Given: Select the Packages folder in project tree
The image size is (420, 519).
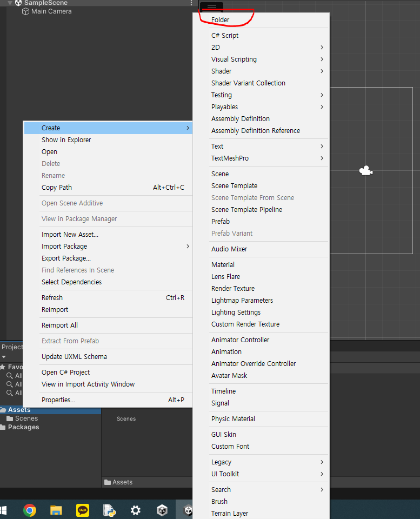Looking at the screenshot, I should coord(23,427).
